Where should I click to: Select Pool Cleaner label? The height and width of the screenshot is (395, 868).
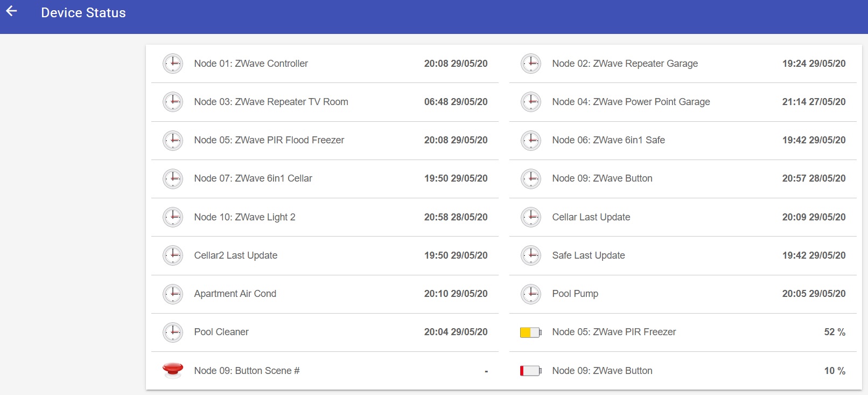[221, 332]
